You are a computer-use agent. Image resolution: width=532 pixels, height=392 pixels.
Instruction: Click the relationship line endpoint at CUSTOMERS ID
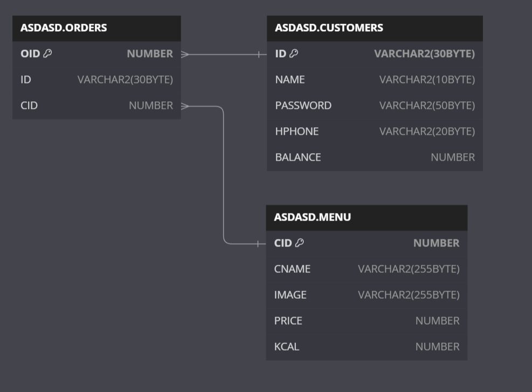point(260,54)
